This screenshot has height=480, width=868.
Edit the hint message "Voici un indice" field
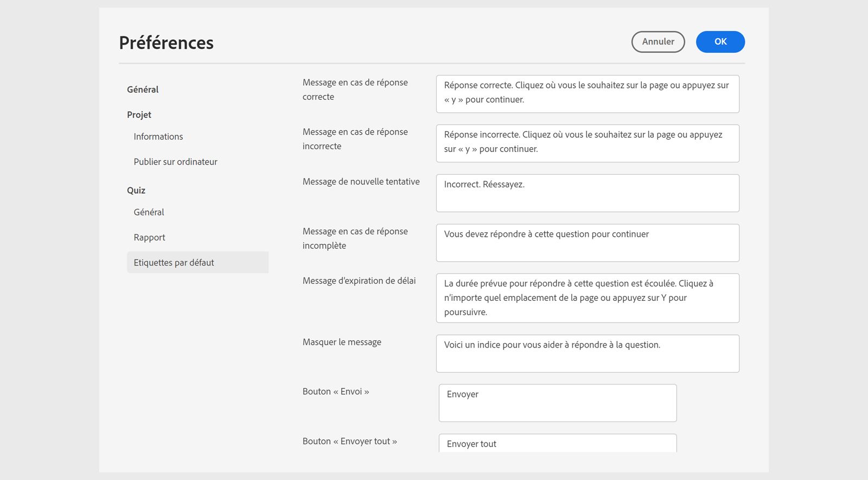(x=587, y=353)
